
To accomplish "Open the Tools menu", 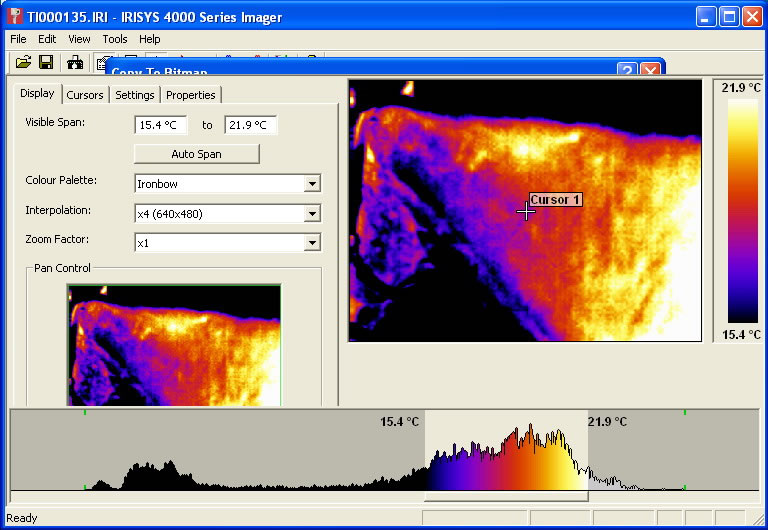I will click(114, 39).
